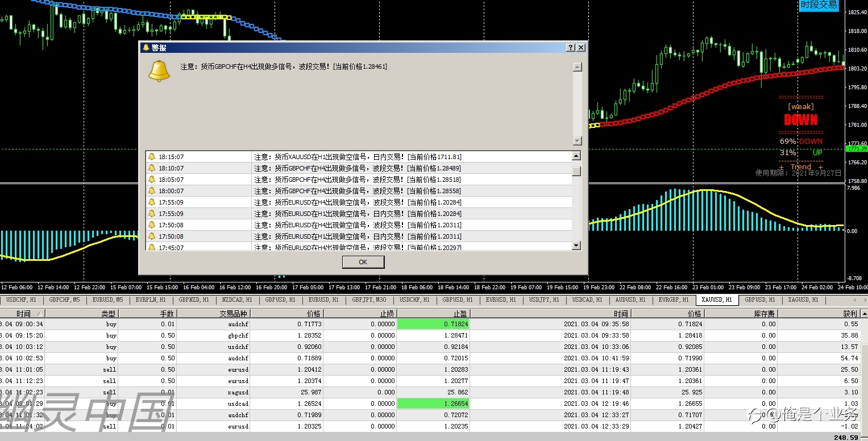This screenshot has height=441, width=868.
Task: Click the OK button in alert dialog
Action: coord(363,262)
